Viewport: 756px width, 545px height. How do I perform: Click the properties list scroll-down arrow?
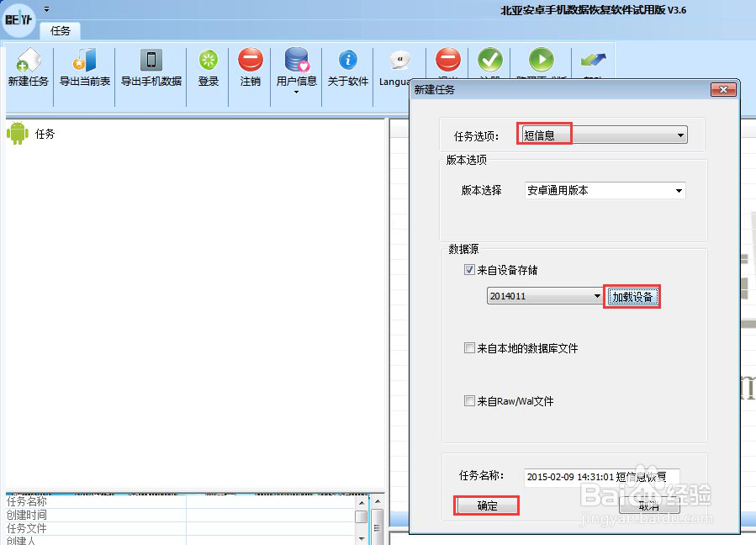pyautogui.click(x=362, y=539)
